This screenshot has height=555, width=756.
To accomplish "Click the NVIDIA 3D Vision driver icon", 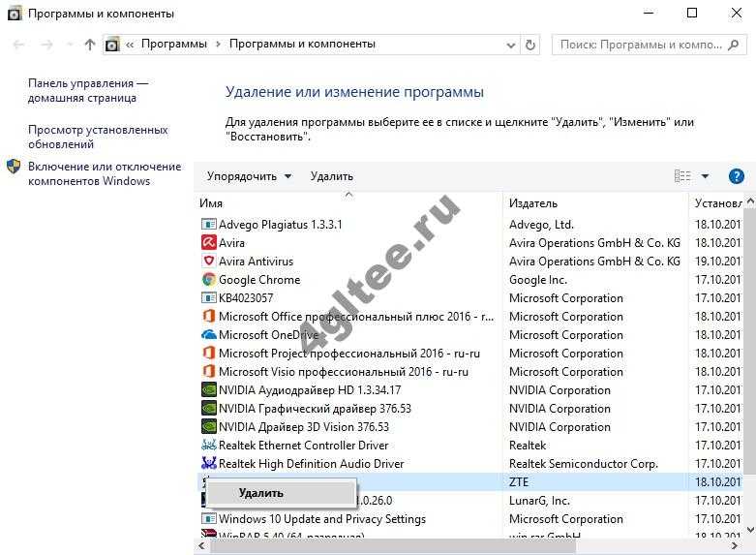I will point(208,426).
